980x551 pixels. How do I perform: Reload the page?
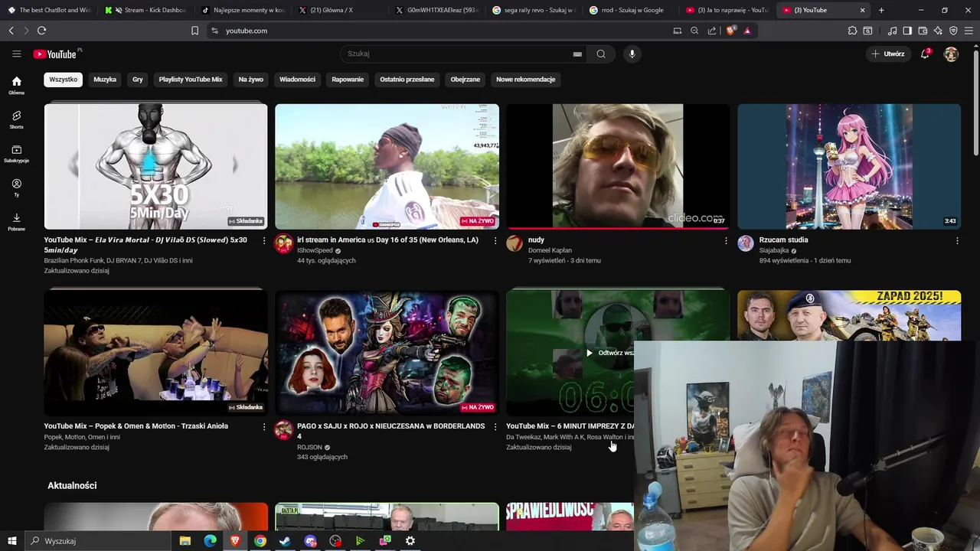pos(41,31)
